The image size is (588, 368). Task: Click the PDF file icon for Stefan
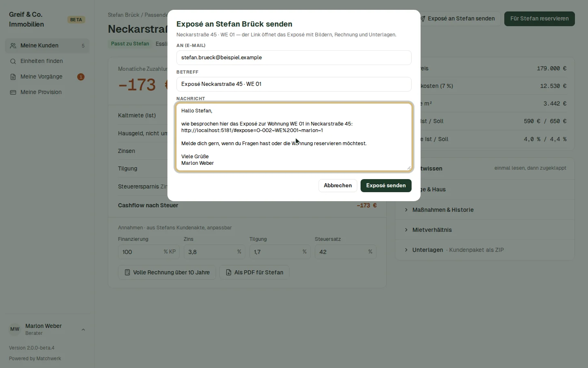click(x=229, y=272)
